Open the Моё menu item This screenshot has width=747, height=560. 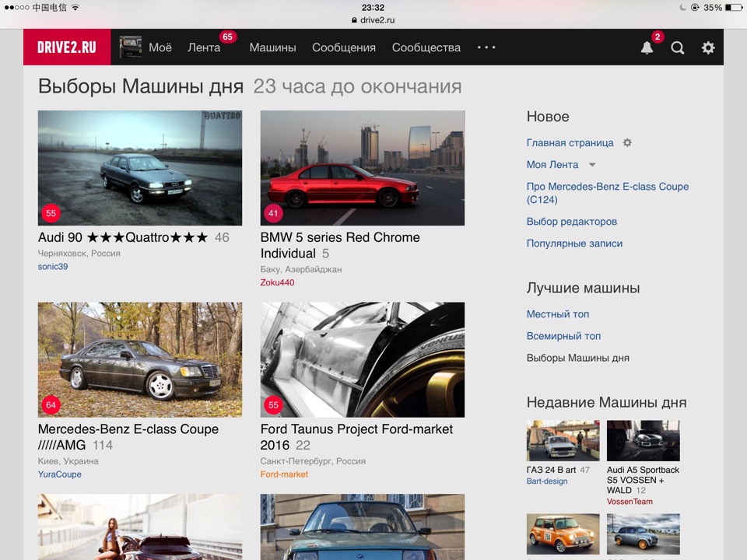(160, 47)
